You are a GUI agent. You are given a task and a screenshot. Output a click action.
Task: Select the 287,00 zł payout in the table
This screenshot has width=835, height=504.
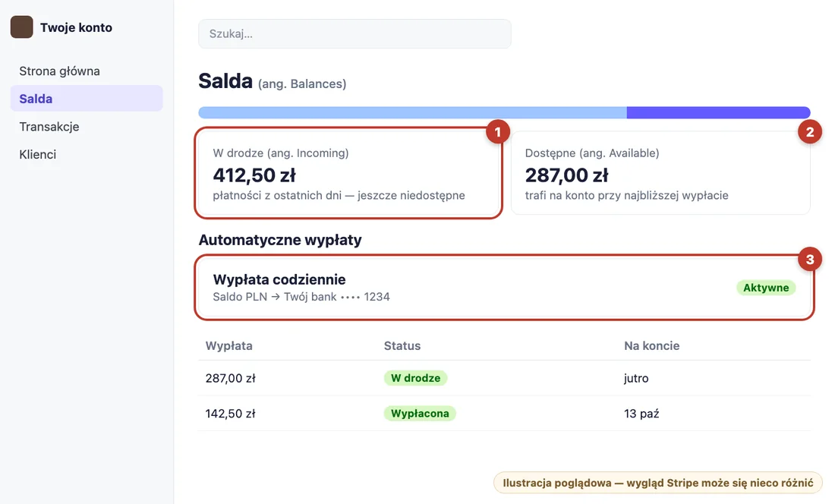[231, 378]
